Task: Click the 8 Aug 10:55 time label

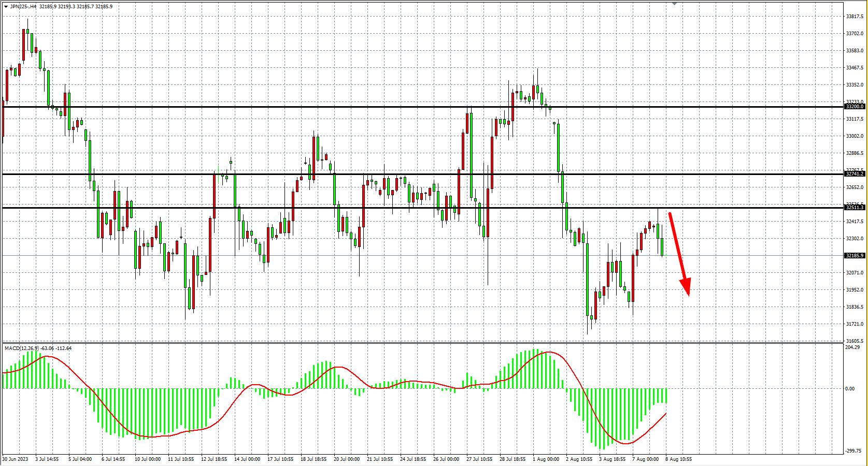Action: (x=679, y=459)
